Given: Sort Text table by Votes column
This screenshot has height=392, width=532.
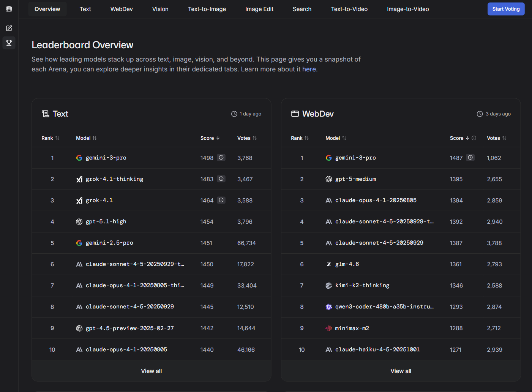Looking at the screenshot, I should pyautogui.click(x=247, y=138).
